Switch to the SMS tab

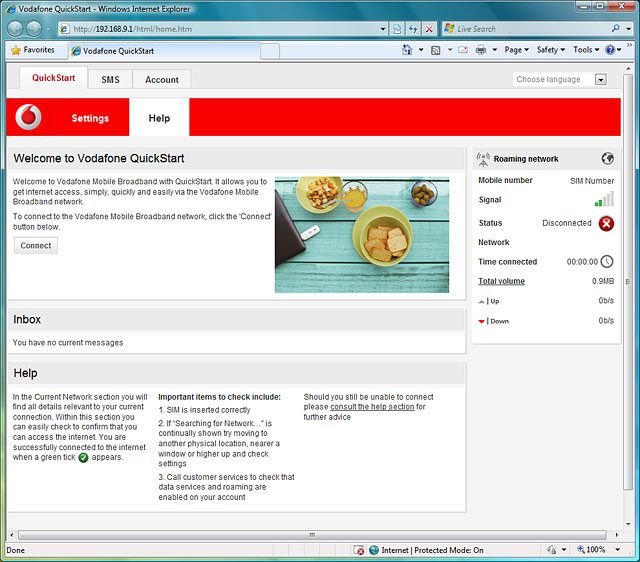click(110, 80)
